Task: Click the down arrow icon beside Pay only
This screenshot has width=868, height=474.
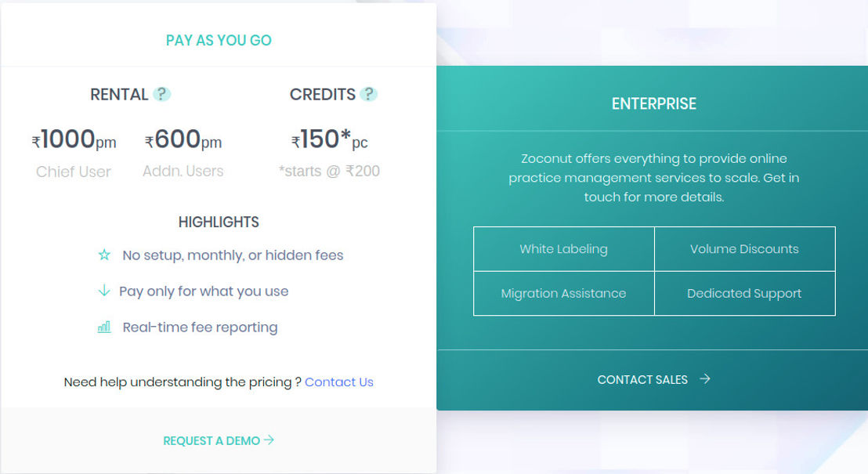Action: (103, 291)
